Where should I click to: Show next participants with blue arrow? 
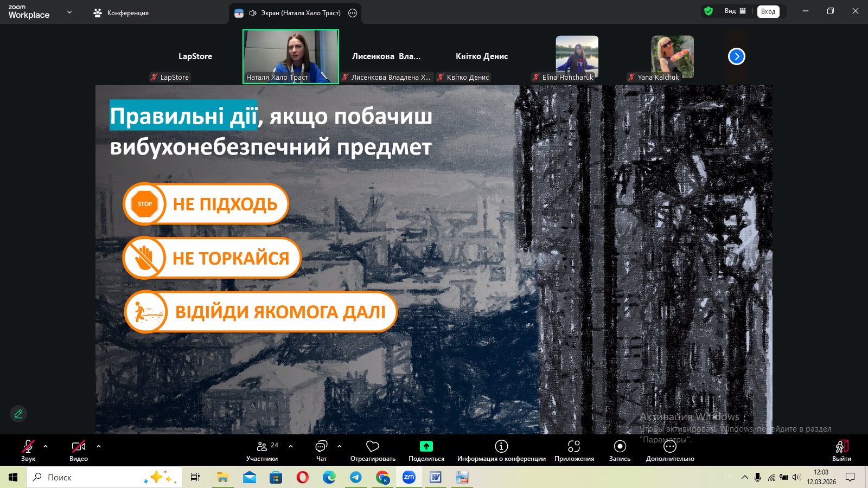coord(736,56)
